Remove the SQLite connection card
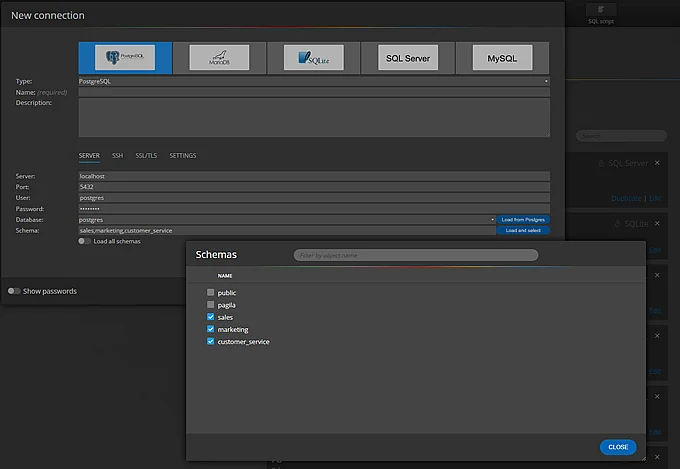Viewport: 680px width, 469px height. (x=657, y=223)
